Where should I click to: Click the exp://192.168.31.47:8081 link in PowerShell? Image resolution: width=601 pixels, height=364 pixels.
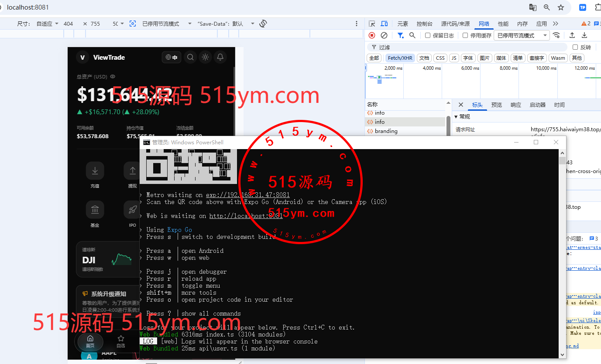[247, 195]
